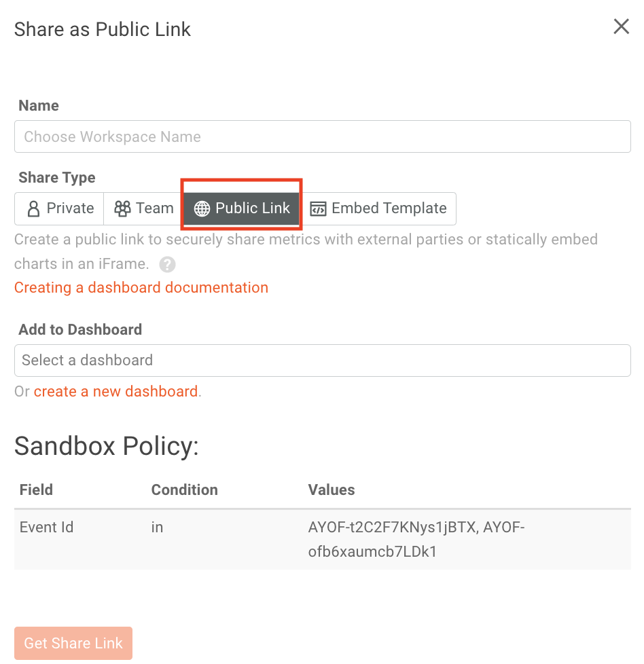
Task: Click the person icon on Private
Action: pyautogui.click(x=33, y=208)
